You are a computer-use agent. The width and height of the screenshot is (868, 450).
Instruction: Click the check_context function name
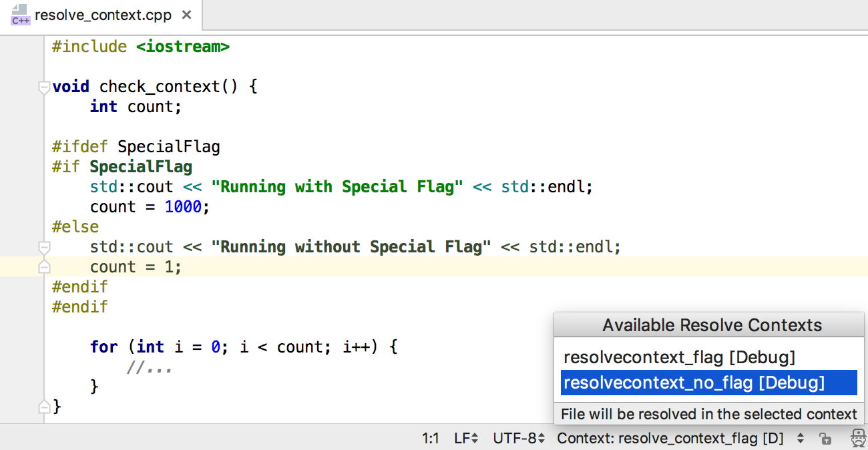tap(160, 87)
